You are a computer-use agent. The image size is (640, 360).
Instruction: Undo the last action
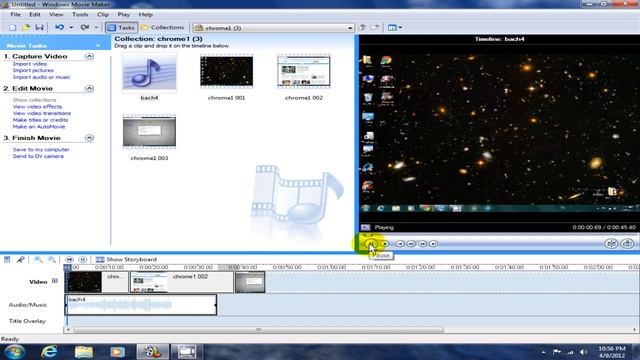(60, 28)
